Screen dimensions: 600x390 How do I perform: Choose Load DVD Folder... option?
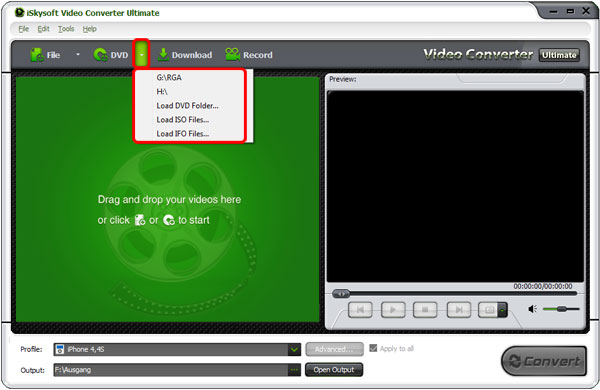click(x=189, y=106)
